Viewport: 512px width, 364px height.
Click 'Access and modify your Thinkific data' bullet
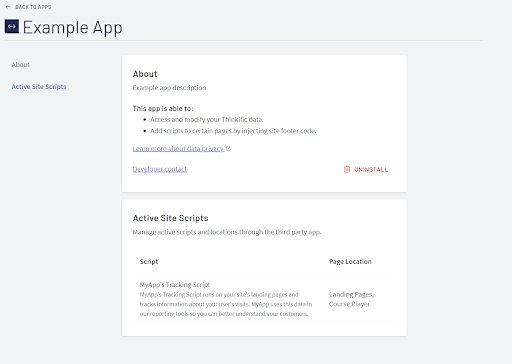(x=207, y=119)
